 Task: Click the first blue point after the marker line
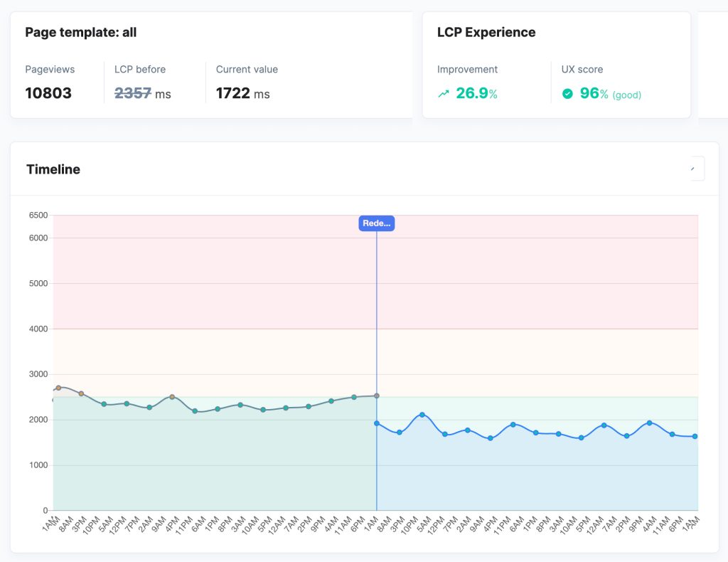coord(377,423)
